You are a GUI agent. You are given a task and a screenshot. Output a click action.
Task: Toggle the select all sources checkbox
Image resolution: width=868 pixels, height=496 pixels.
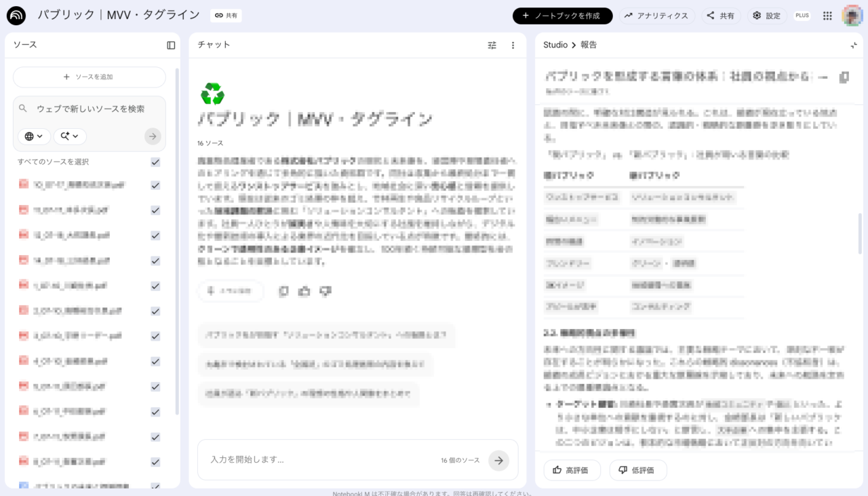tap(155, 162)
